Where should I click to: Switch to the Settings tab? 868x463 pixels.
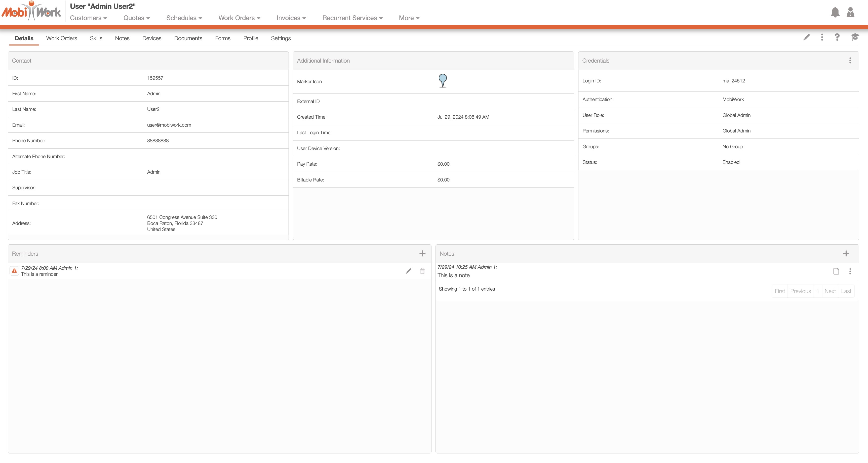(x=281, y=38)
